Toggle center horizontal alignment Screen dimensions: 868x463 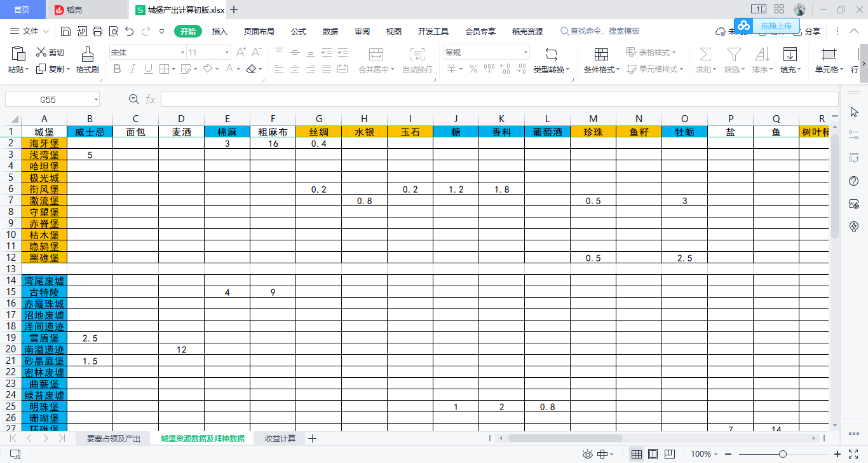(294, 69)
